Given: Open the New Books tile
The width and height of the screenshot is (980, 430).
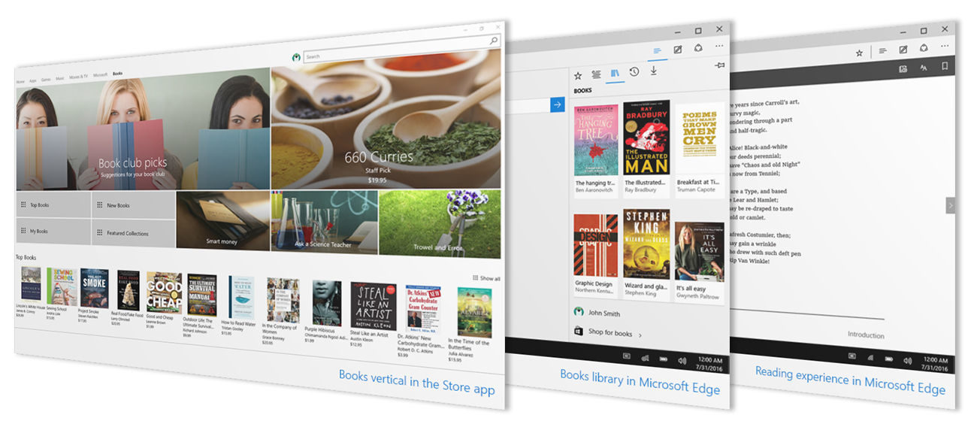Looking at the screenshot, I should 134,204.
